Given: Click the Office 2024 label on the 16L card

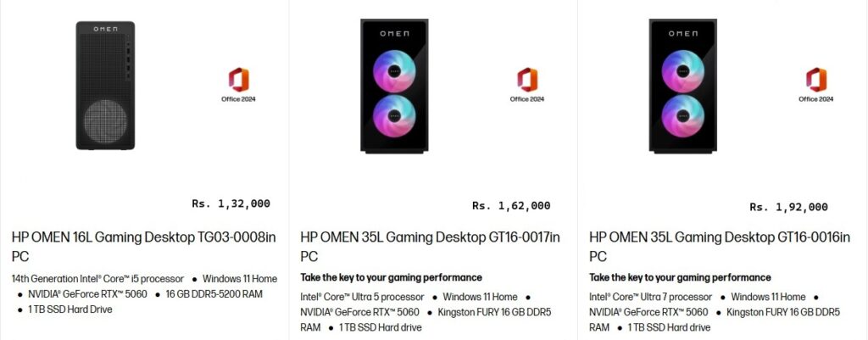Looking at the screenshot, I should 238,99.
